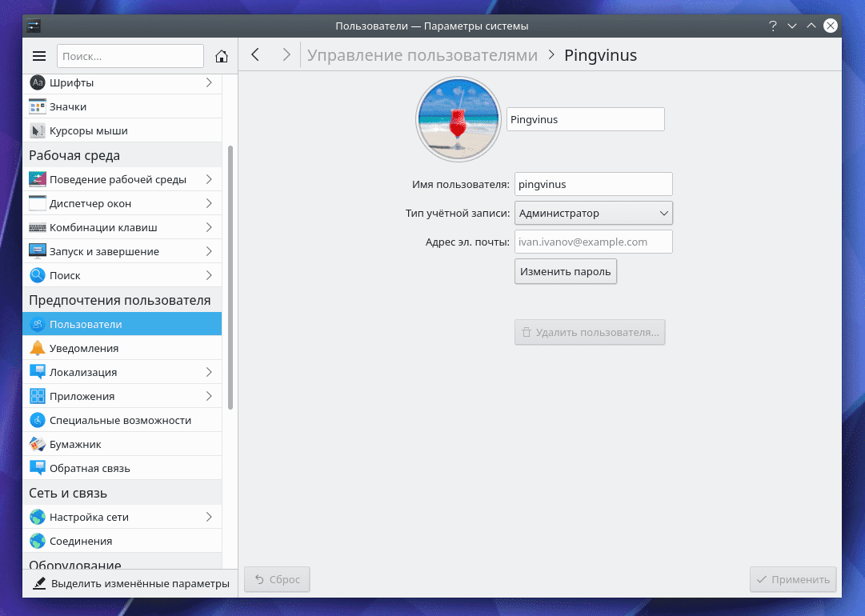Click the window help question mark
The image size is (865, 616).
(x=773, y=26)
